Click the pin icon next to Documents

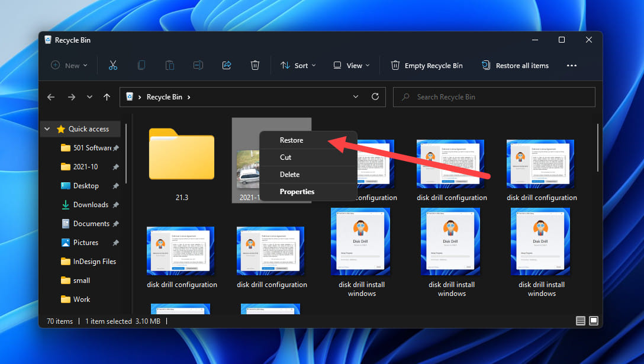116,224
